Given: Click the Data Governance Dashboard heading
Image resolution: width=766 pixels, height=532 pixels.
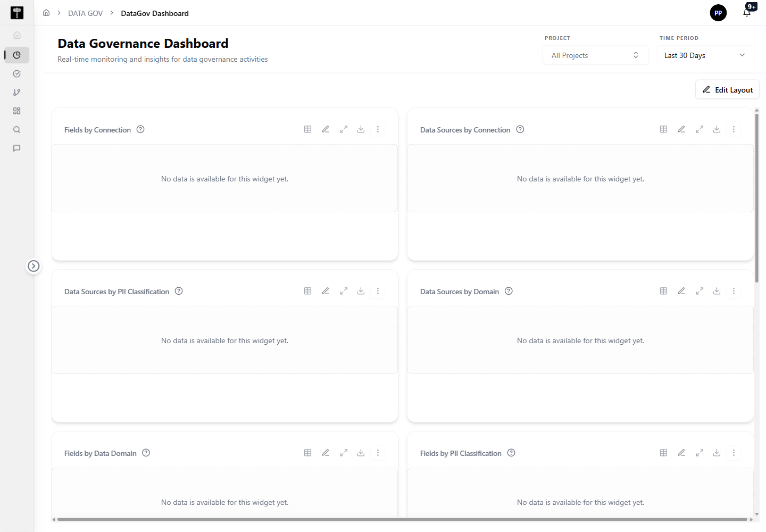Looking at the screenshot, I should [143, 44].
